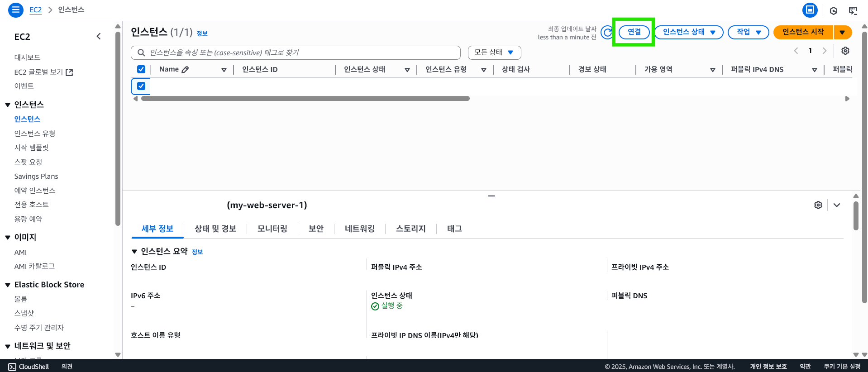Screen dimensions: 868x372
Task: Click the instance search field
Action: pos(296,52)
